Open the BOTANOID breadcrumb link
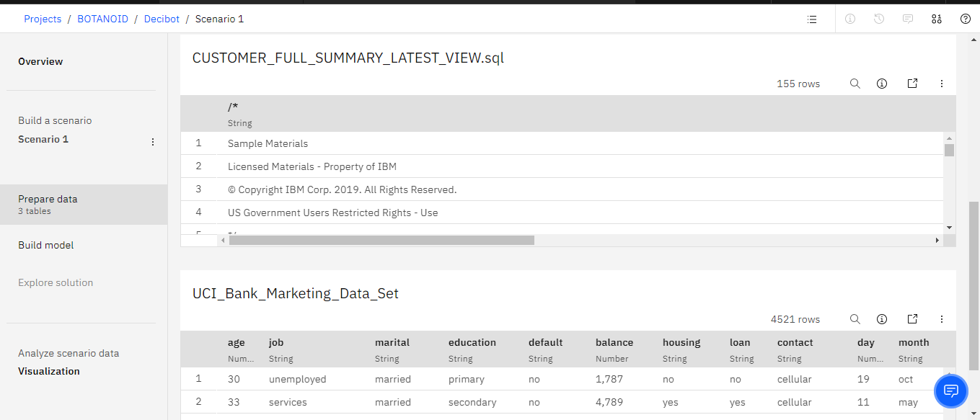The height and width of the screenshot is (420, 980). click(x=102, y=19)
